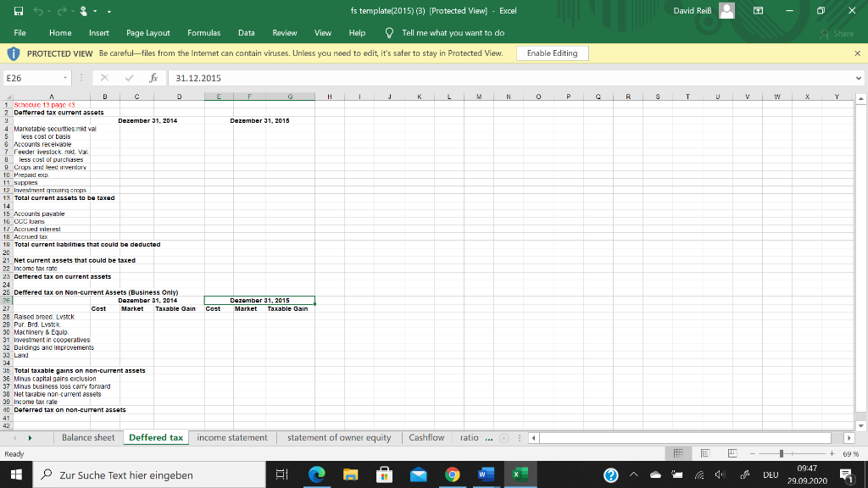
Task: Click the Cancel (X) icon in formula bar
Action: point(105,78)
